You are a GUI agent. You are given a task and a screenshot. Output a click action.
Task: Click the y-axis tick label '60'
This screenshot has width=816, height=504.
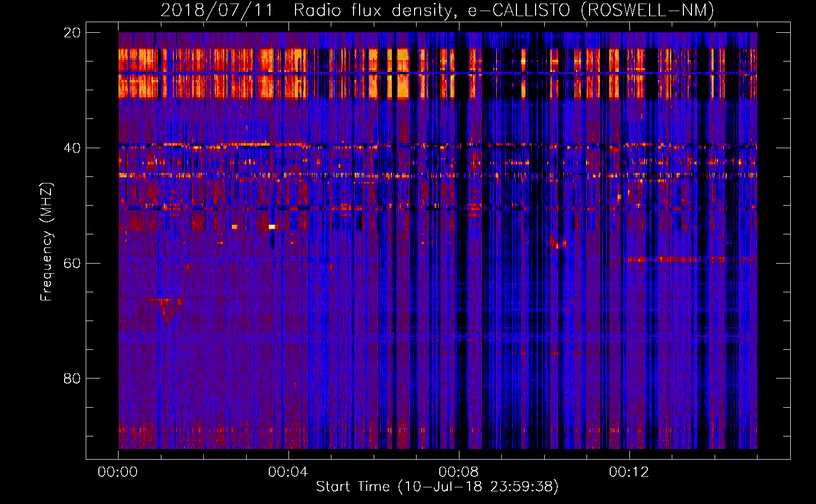[72, 264]
